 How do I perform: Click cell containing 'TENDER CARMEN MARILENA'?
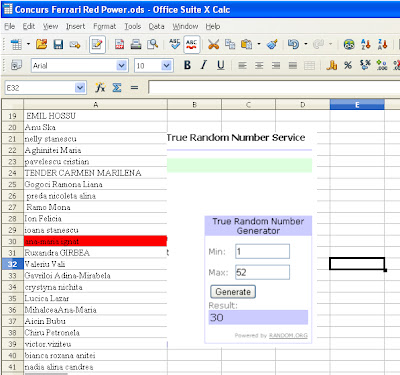[x=95, y=173]
